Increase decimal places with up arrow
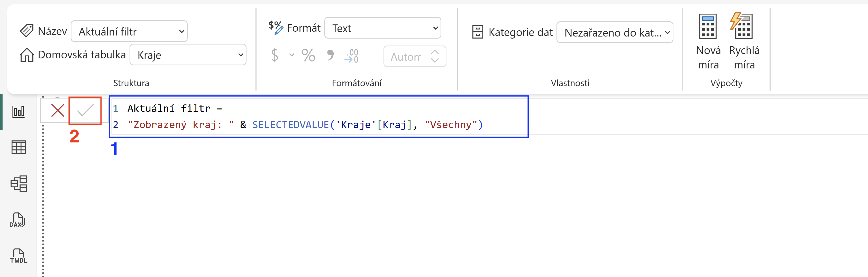Image resolution: width=868 pixels, height=277 pixels. coord(435,52)
